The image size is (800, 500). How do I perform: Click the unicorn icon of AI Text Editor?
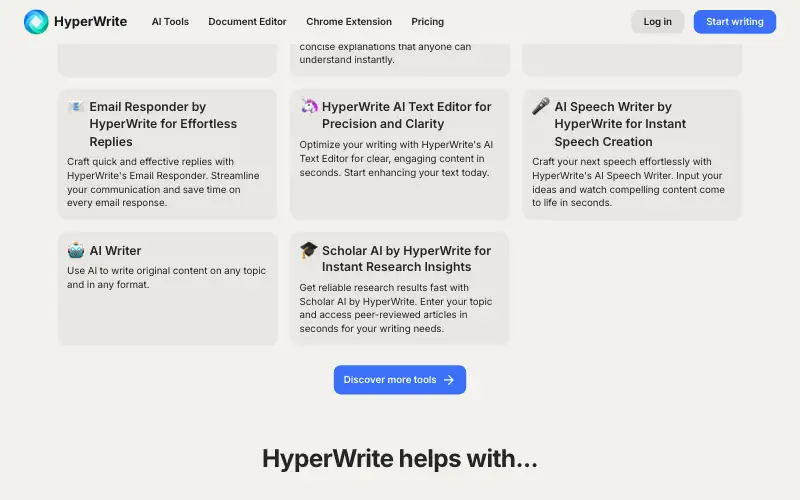309,106
